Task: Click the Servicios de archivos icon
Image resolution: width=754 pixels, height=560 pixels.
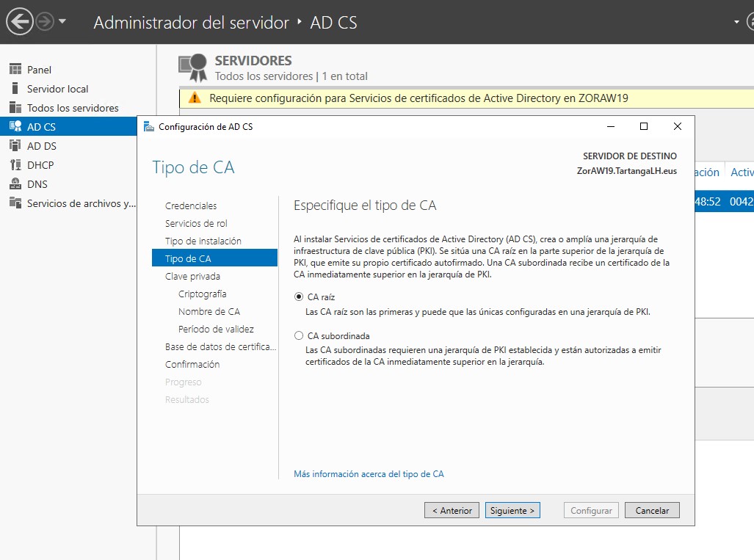Action: [x=15, y=203]
